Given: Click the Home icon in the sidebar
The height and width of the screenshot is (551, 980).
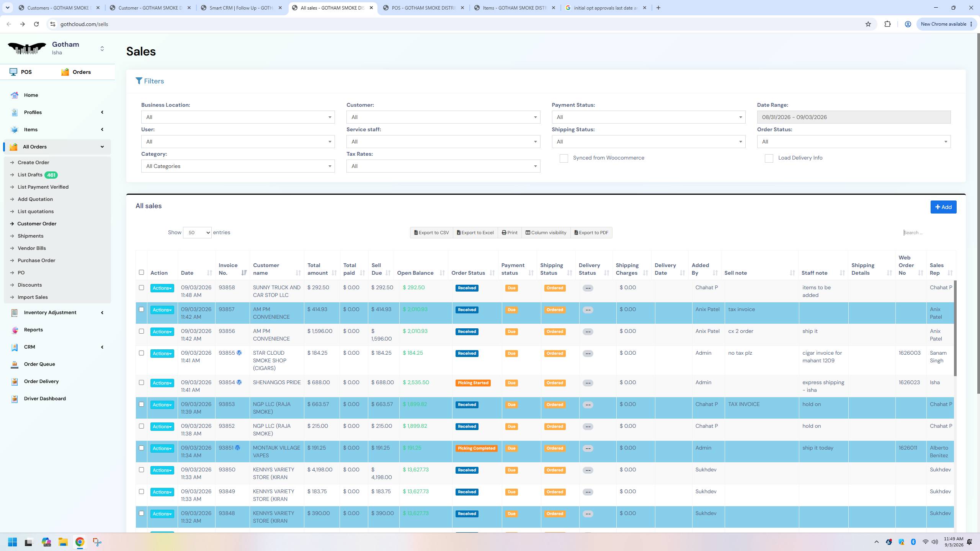Looking at the screenshot, I should [15, 95].
